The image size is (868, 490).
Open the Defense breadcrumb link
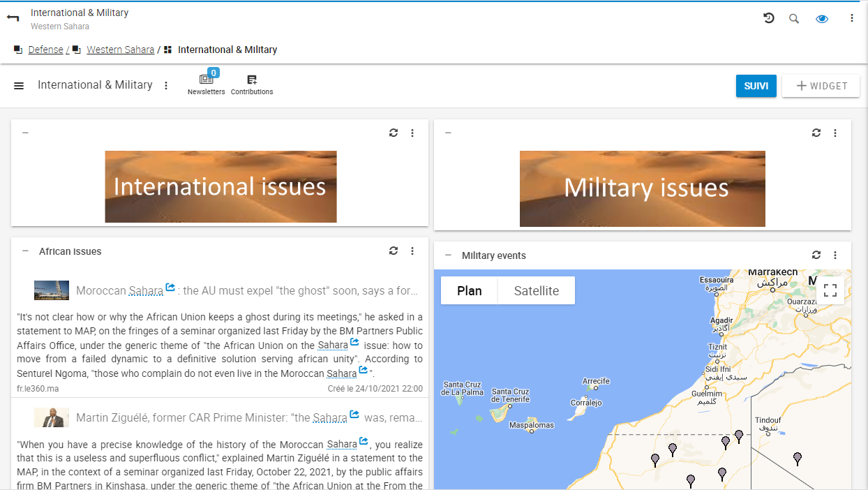tap(45, 50)
